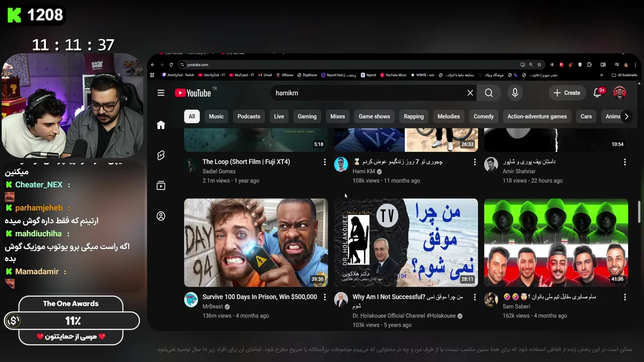This screenshot has height=362, width=644.
Task: Open the Create button
Action: point(567,93)
